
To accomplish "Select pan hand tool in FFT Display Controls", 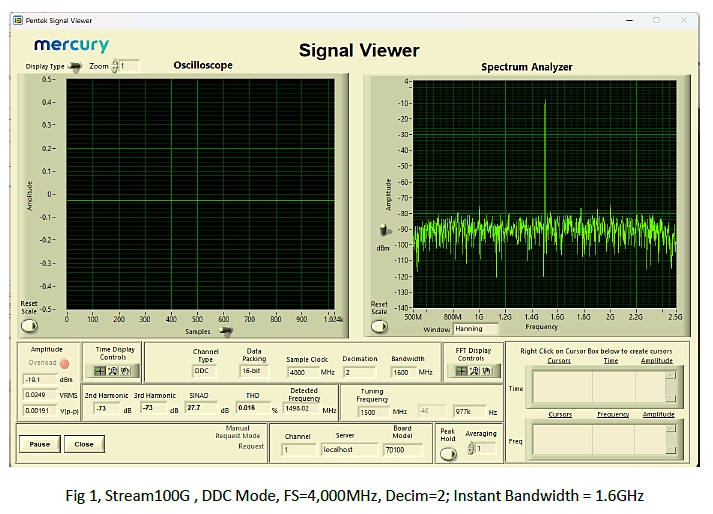I will tap(487, 371).
